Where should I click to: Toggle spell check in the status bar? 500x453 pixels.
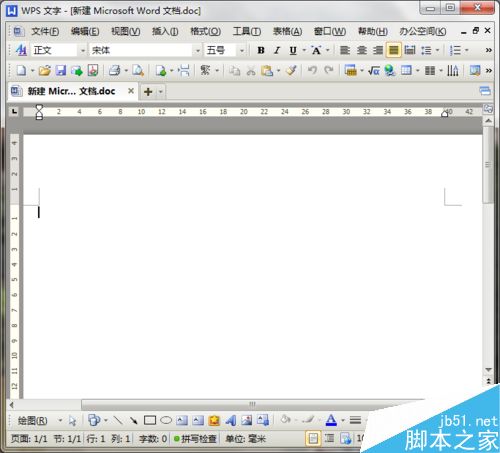click(195, 439)
